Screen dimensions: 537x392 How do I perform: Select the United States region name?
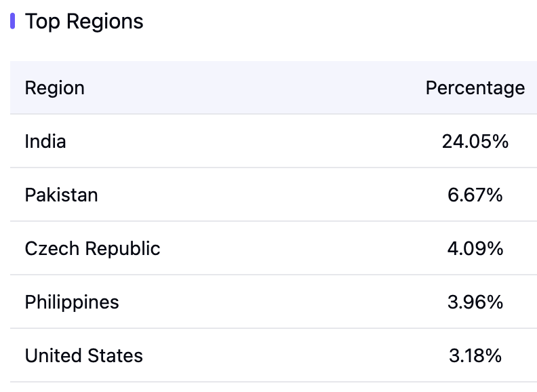84,356
